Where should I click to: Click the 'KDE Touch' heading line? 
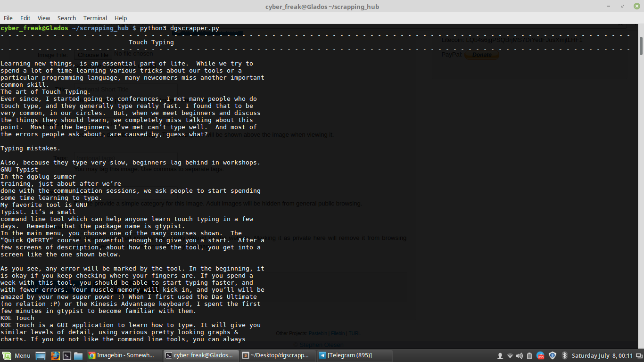coord(17,318)
